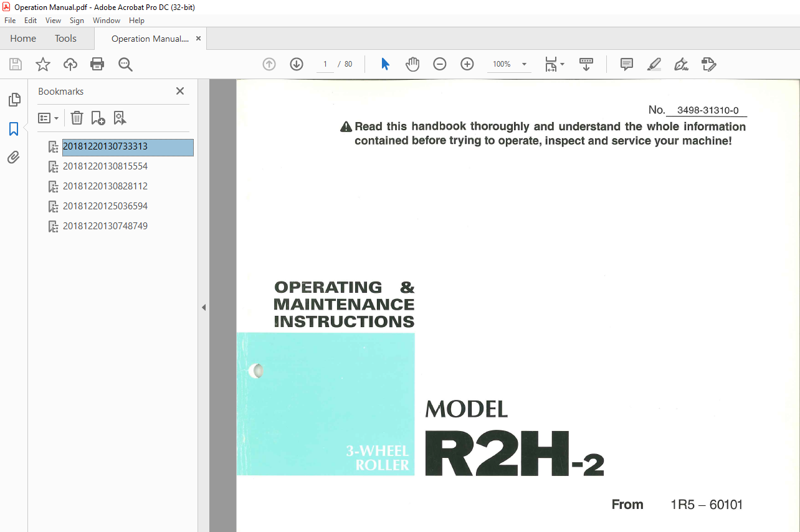Open the zoom level dropdown arrow

(524, 64)
